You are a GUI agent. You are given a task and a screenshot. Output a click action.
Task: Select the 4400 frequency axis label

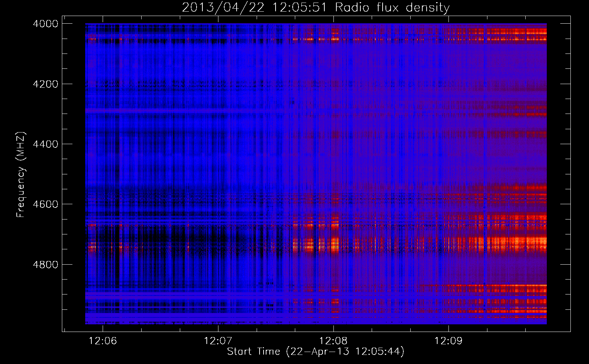[x=46, y=144]
